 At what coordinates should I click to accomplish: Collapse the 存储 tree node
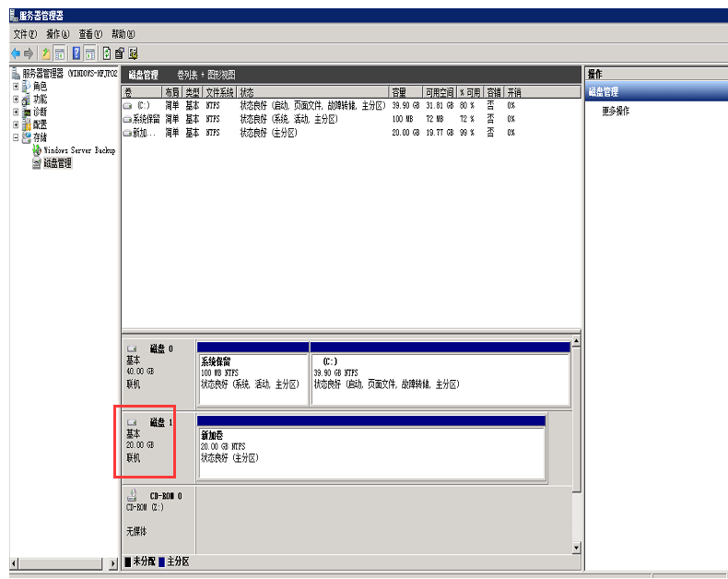click(16, 137)
